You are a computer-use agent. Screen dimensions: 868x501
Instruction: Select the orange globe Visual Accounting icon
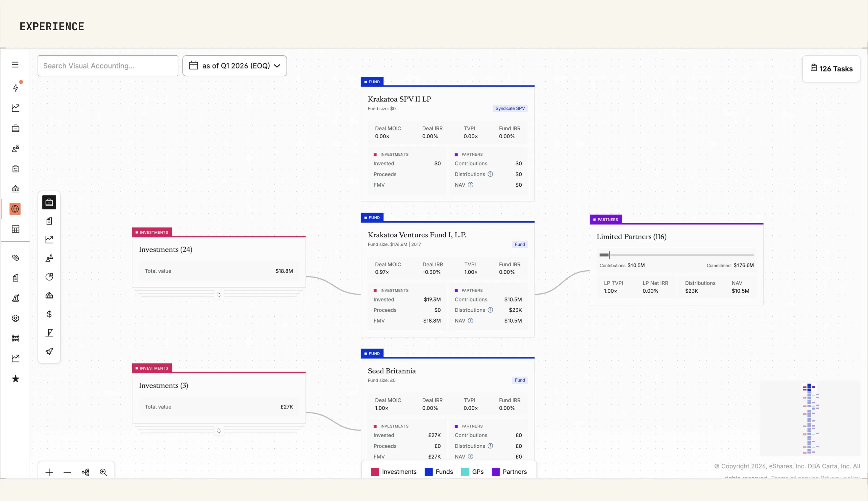point(15,209)
